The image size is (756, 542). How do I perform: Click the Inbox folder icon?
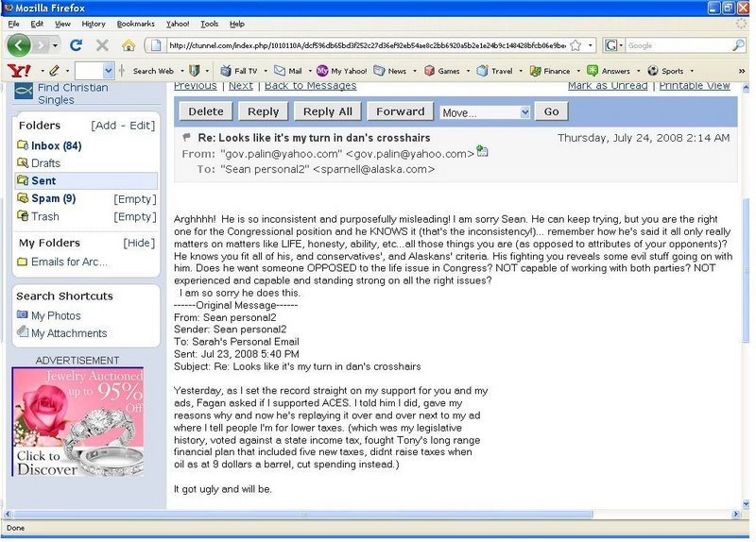(23, 145)
